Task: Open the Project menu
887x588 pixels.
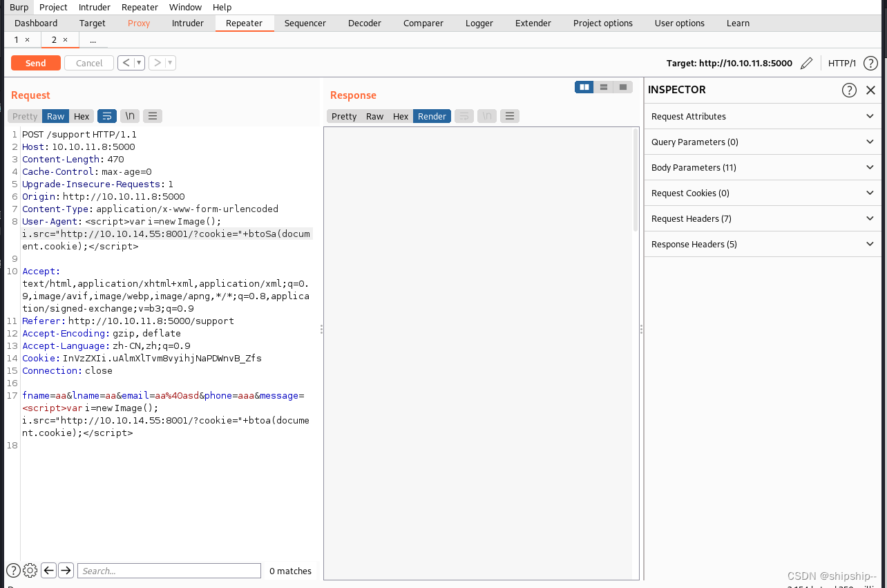Action: (x=53, y=7)
